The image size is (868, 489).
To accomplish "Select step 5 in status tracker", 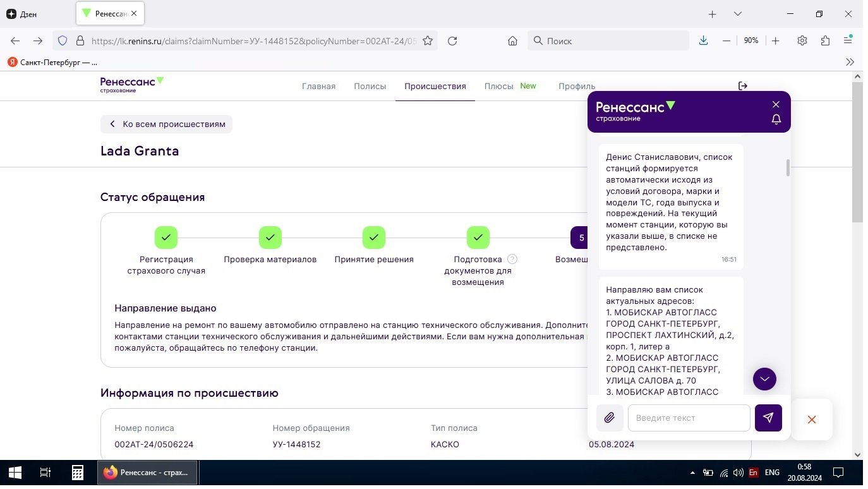I will point(579,238).
